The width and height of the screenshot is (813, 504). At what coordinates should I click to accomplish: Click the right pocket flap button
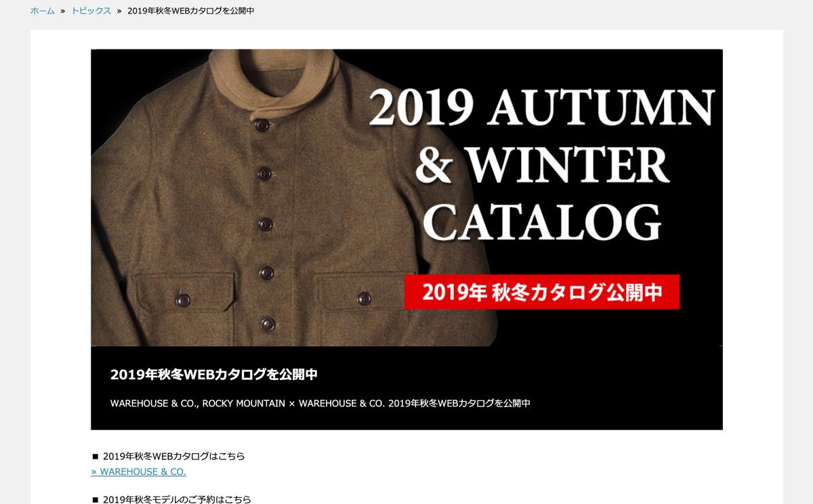(364, 298)
